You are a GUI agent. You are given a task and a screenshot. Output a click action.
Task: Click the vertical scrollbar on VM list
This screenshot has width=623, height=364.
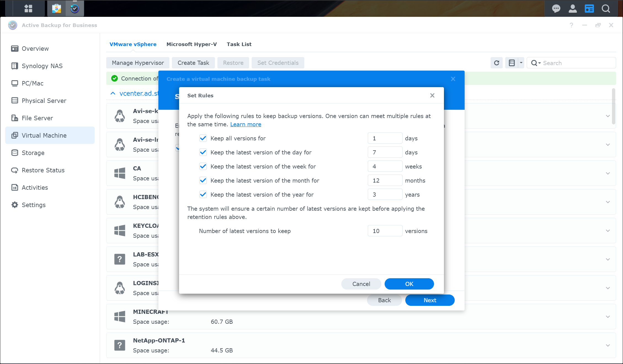tap(613, 106)
